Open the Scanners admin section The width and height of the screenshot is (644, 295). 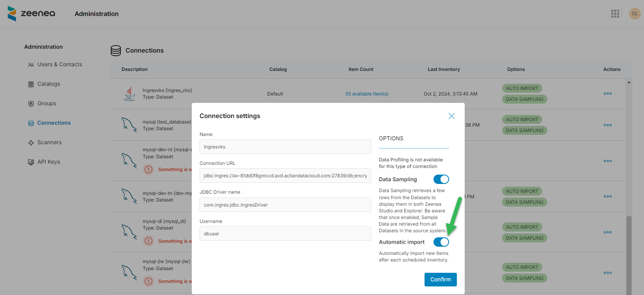[x=49, y=143]
